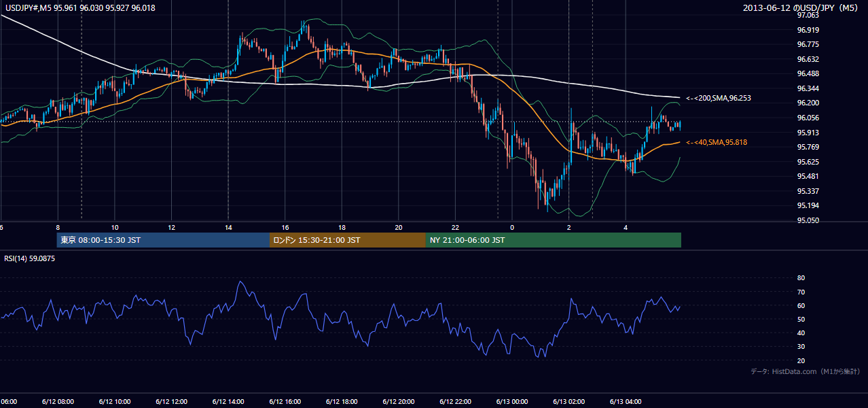Click the 6/13 04:00 date label
The image size is (868, 408).
tap(626, 401)
